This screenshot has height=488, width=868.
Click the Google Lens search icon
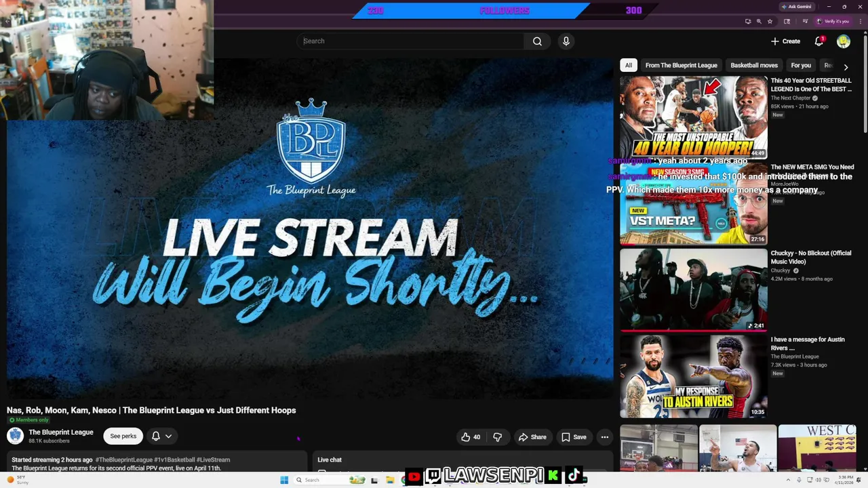click(x=787, y=22)
